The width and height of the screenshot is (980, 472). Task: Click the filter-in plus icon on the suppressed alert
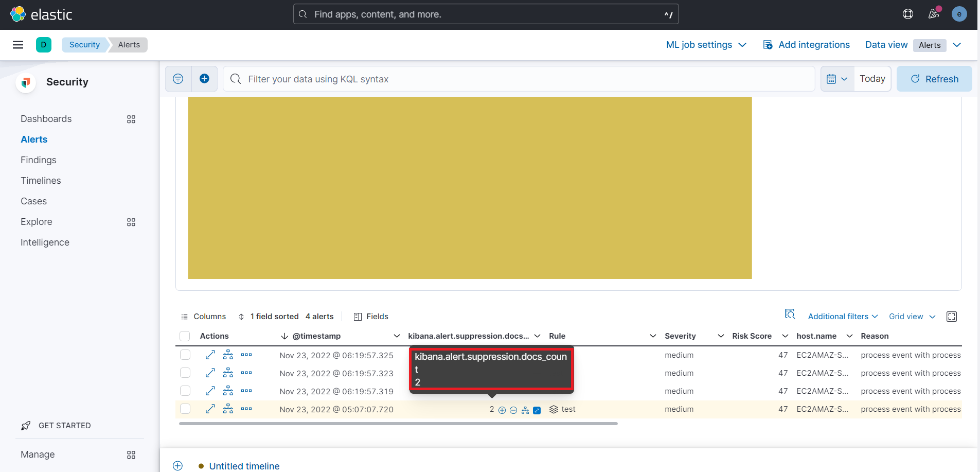[502, 410]
